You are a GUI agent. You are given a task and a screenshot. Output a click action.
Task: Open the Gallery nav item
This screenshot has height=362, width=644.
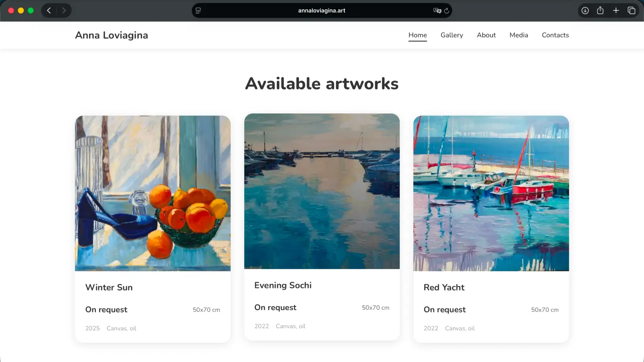click(x=452, y=35)
